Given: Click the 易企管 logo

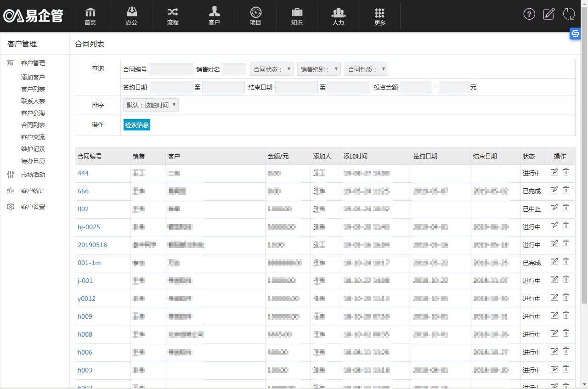Looking at the screenshot, I should (x=33, y=16).
